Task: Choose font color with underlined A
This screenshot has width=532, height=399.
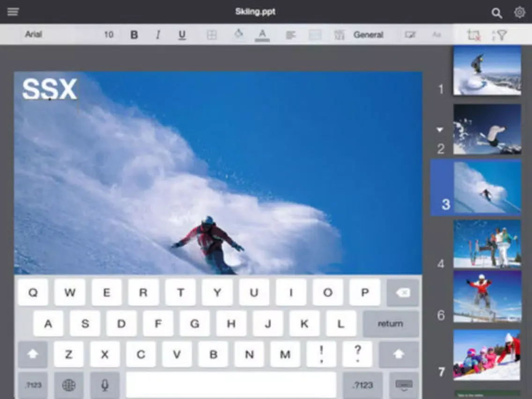Action: (x=262, y=35)
